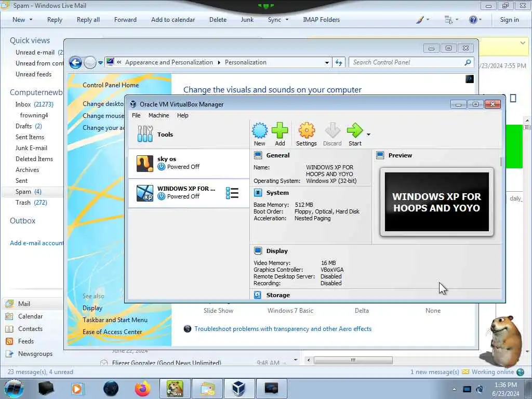
Task: Select the WINDOWS XP FOR virtual machine
Action: click(x=189, y=193)
